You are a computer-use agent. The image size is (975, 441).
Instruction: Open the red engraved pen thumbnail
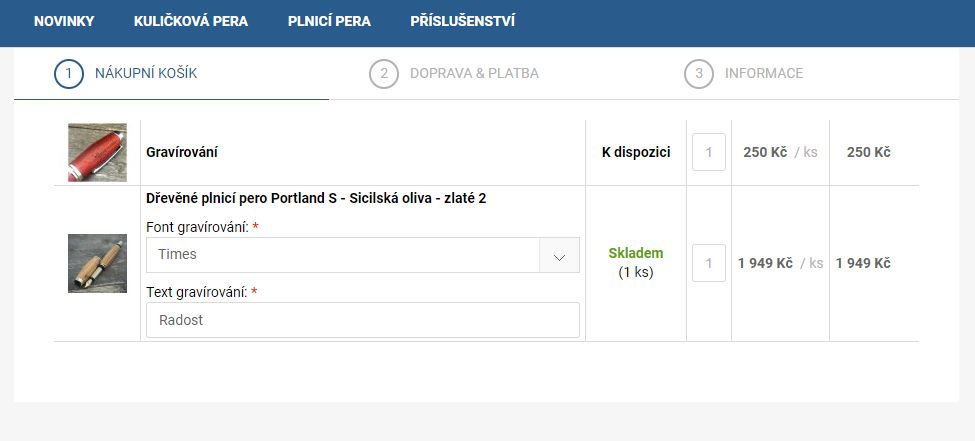click(97, 152)
